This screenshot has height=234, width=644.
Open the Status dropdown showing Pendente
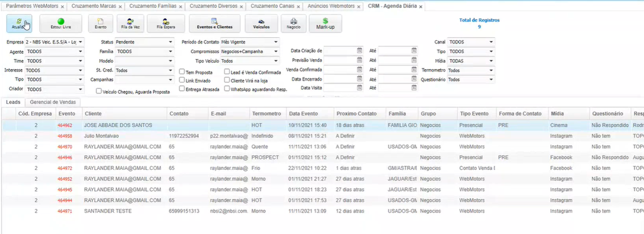coord(144,42)
